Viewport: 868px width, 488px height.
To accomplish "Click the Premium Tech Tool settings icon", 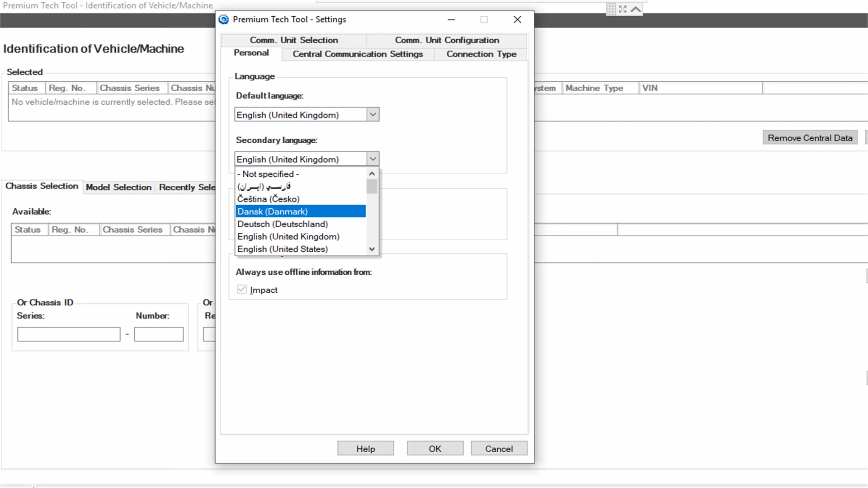I will [x=224, y=19].
